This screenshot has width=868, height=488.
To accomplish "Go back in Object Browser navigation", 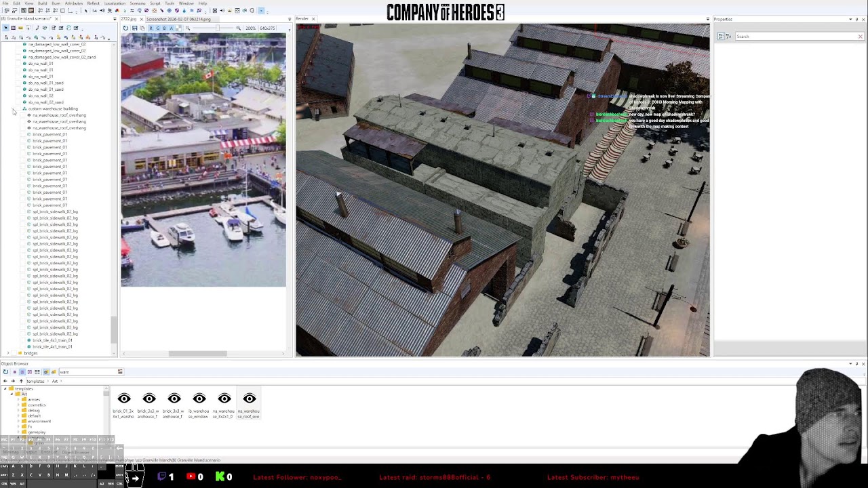I will coord(5,381).
